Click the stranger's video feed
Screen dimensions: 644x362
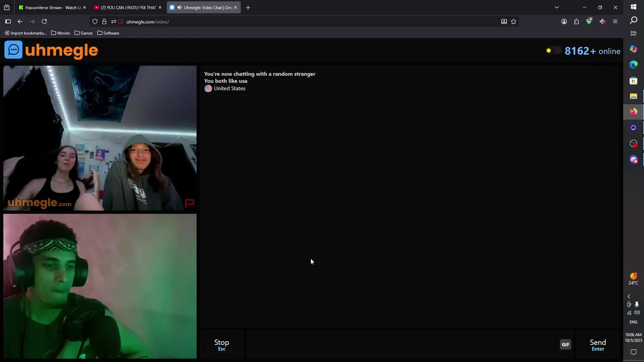point(100,138)
